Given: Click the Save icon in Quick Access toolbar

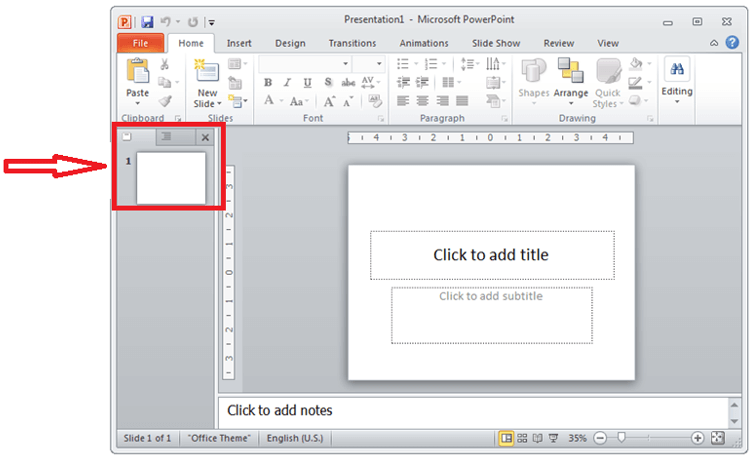Looking at the screenshot, I should (147, 21).
